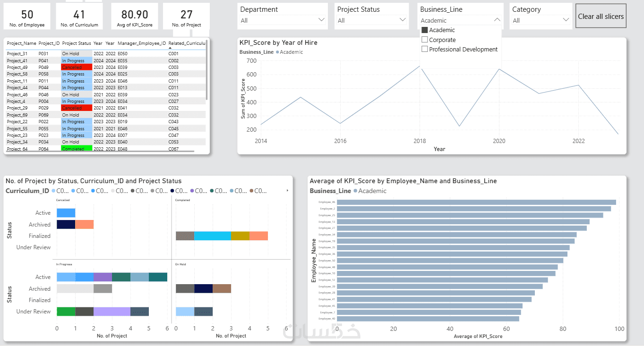Click the Clear all slicers button
Viewport: 644px width, 346px height.
[x=601, y=17]
